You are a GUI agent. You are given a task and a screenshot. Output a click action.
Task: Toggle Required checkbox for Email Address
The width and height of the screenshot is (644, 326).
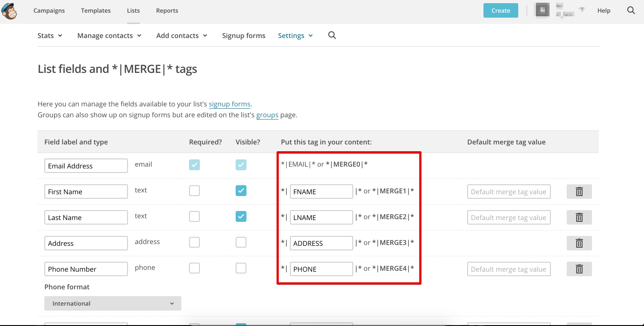tap(194, 165)
